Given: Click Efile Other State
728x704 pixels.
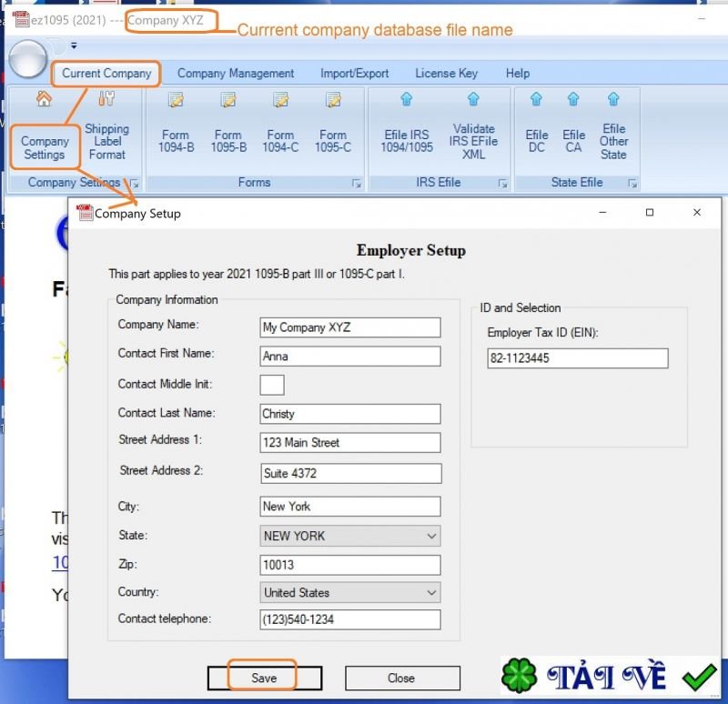Looking at the screenshot, I should (613, 129).
